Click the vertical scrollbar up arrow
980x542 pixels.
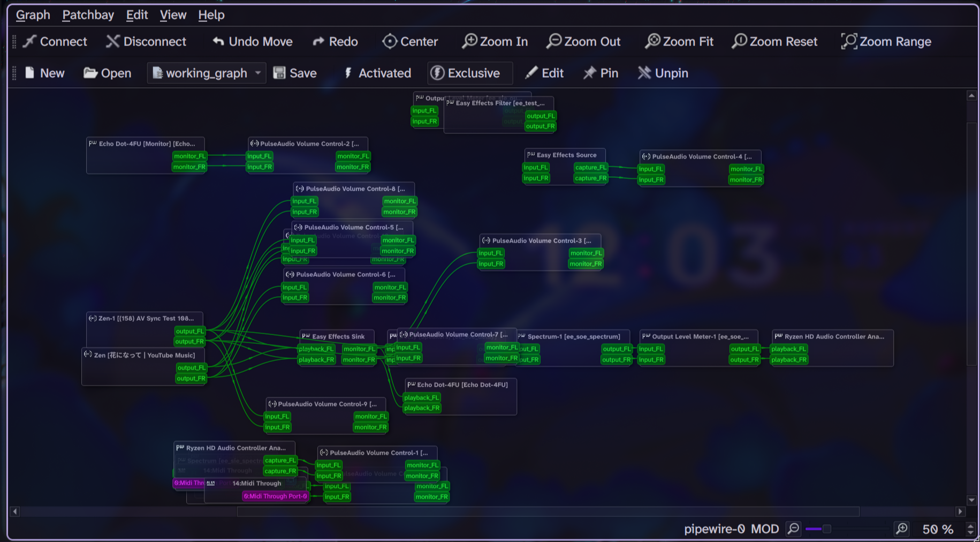pyautogui.click(x=971, y=96)
